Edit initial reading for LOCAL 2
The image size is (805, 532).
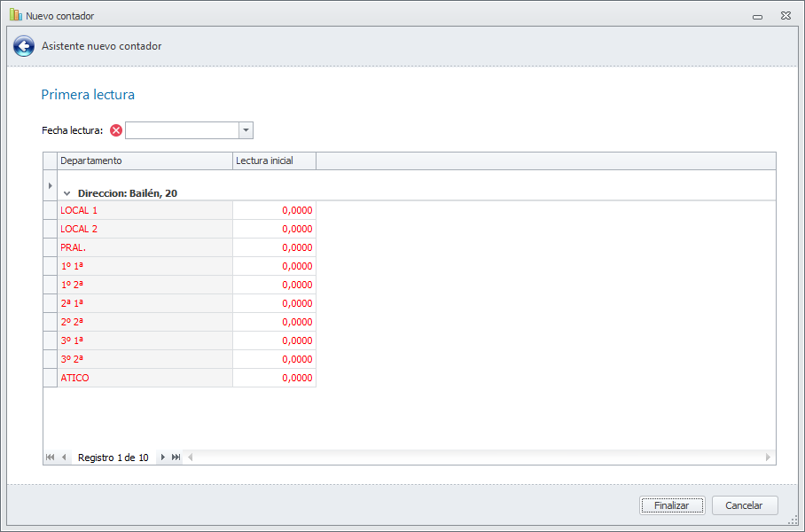point(274,229)
